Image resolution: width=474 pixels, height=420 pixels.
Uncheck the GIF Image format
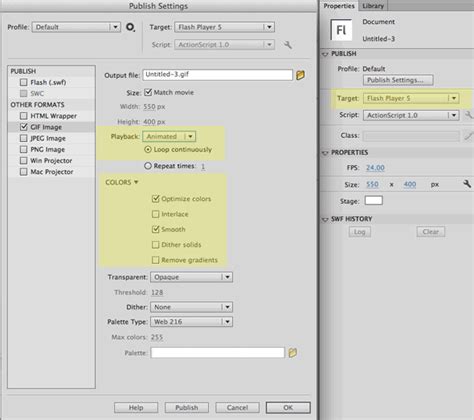(23, 127)
